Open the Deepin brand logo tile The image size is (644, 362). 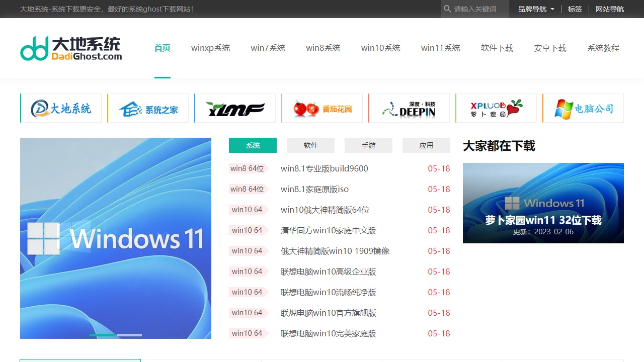[x=409, y=108]
